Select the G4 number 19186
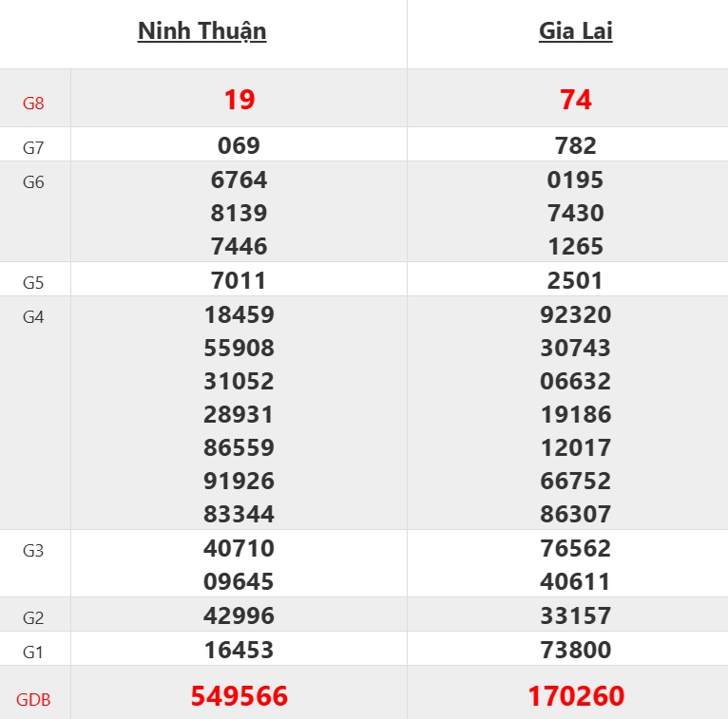 coord(576,415)
